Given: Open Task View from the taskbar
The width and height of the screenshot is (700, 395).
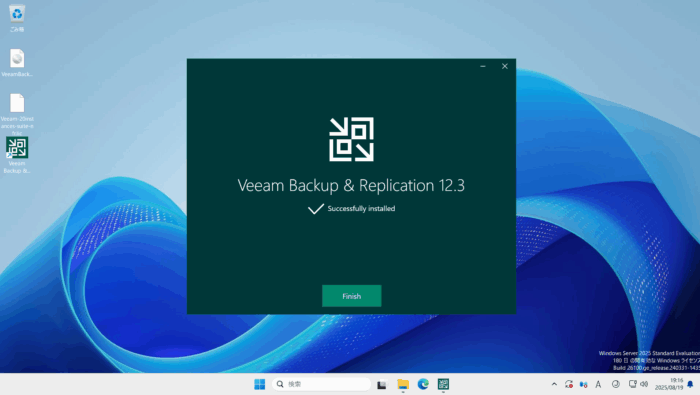Looking at the screenshot, I should pos(382,384).
